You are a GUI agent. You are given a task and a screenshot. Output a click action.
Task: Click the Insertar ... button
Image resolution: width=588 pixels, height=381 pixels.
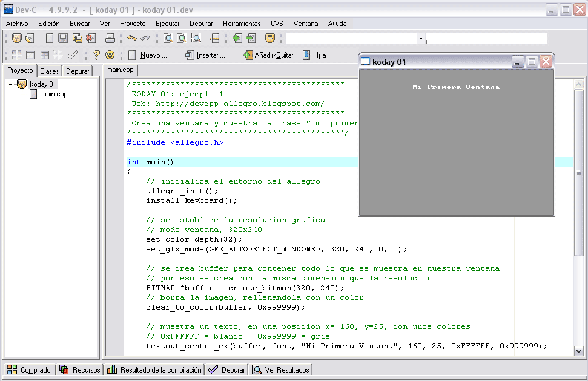205,55
